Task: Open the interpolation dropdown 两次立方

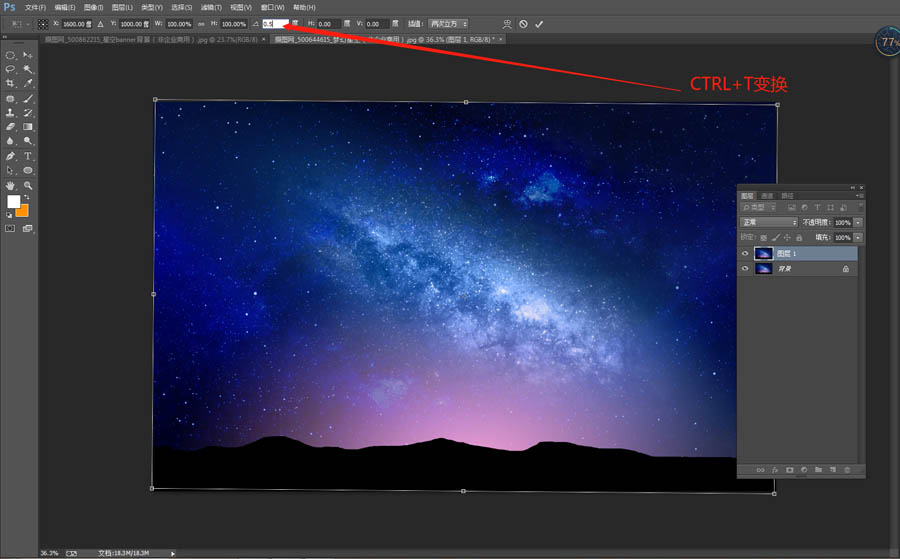Action: (448, 24)
